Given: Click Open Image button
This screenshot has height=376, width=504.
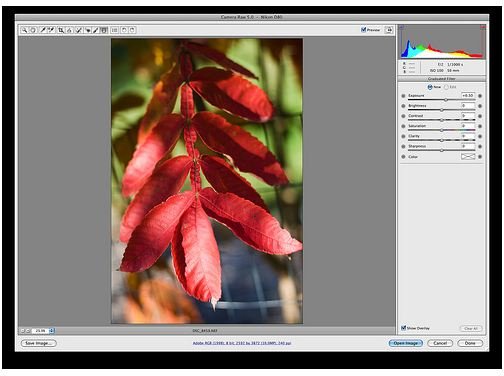Looking at the screenshot, I should click(x=406, y=343).
